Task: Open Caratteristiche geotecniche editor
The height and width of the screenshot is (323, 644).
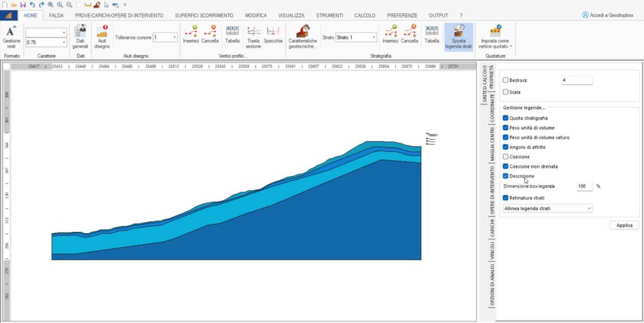Action: tap(302, 36)
